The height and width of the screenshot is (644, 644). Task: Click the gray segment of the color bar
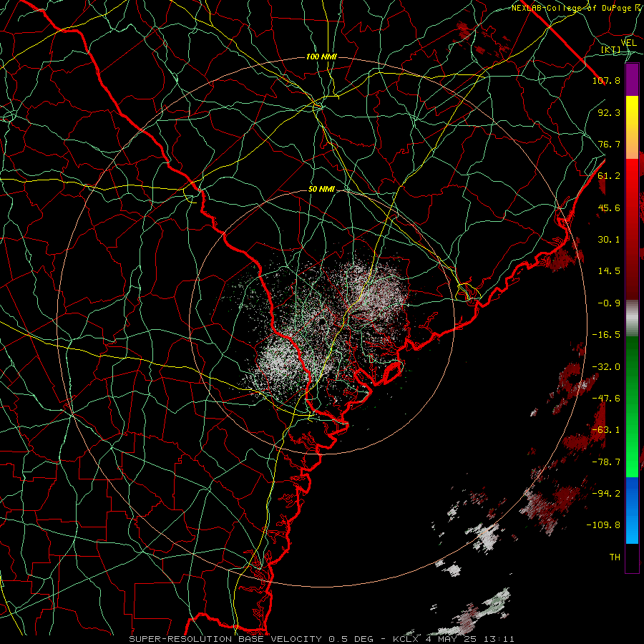632,318
